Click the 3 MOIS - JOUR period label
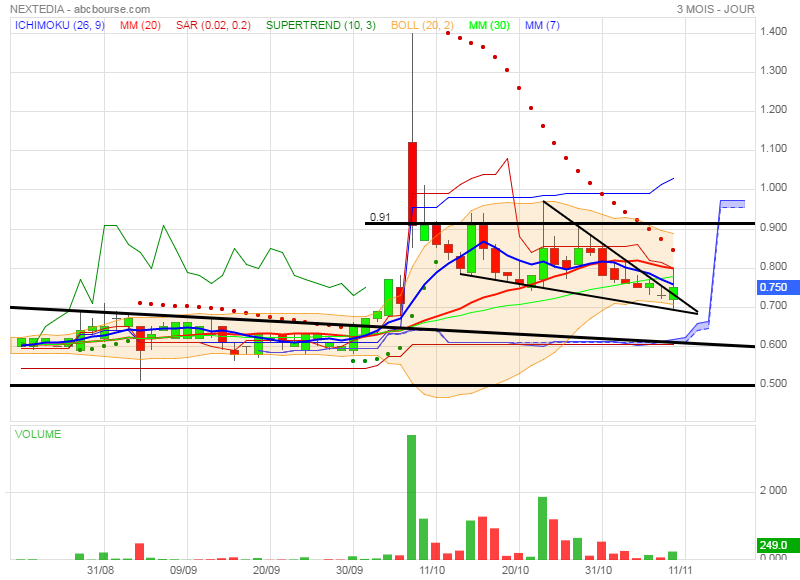Image resolution: width=800 pixels, height=580 pixels. click(716, 9)
